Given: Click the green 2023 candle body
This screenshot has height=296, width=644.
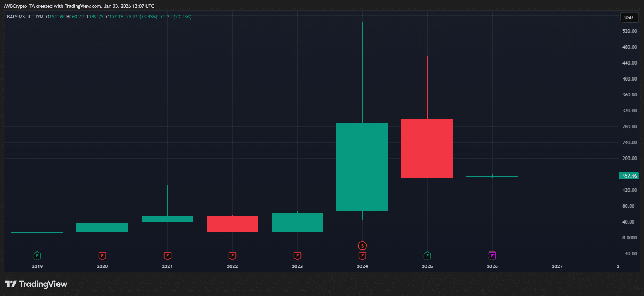Looking at the screenshot, I should (297, 223).
